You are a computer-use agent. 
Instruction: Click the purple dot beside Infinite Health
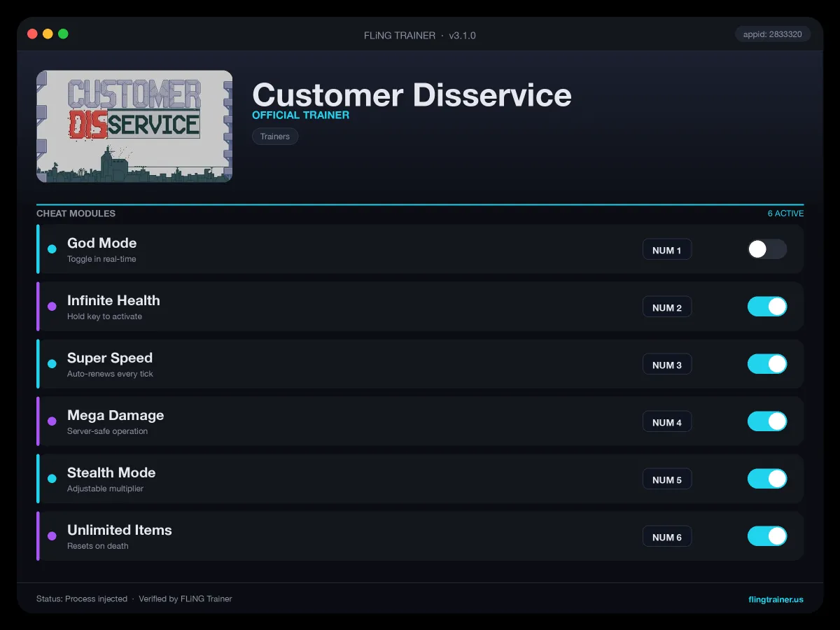(x=52, y=307)
